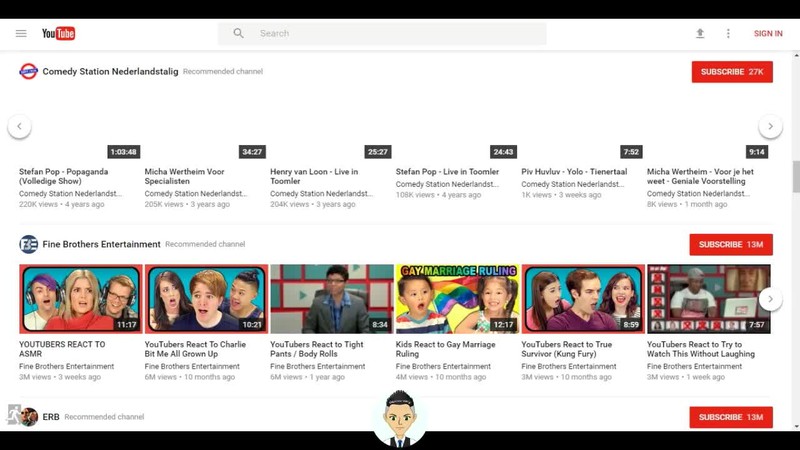800x450 pixels.
Task: Open Micha Wertheim - Voor je het weet video
Action: coord(700,177)
